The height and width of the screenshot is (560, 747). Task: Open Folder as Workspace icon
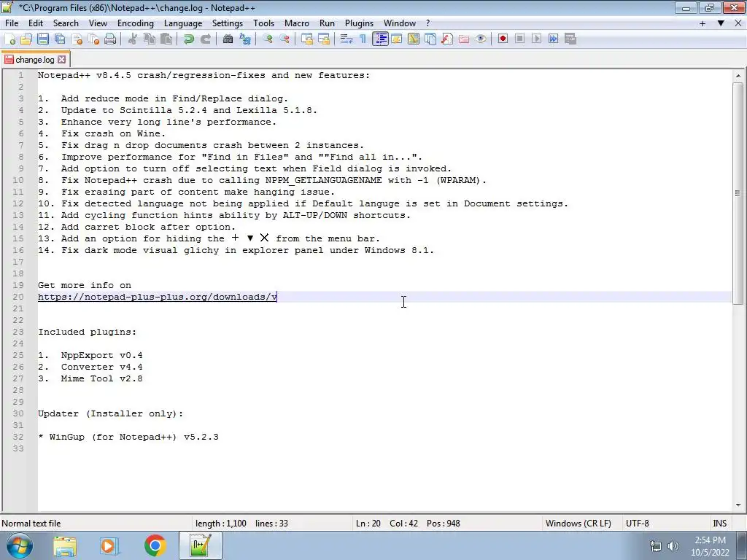coord(463,39)
